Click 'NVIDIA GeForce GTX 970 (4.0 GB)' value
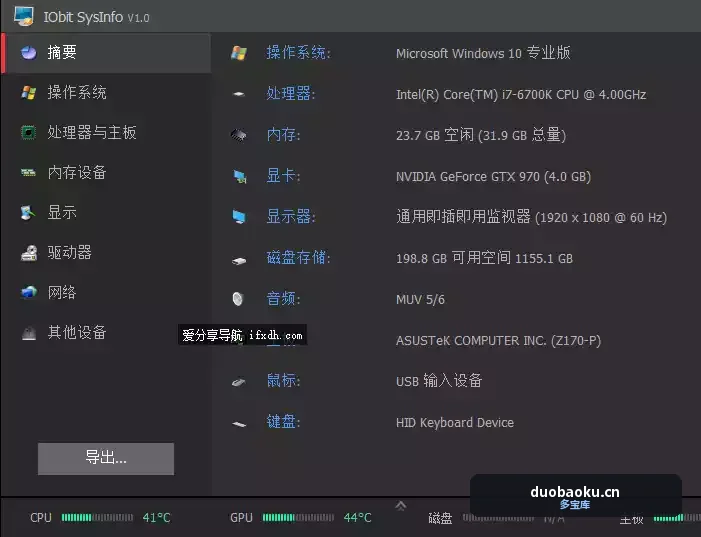The image size is (701, 537). [494, 177]
